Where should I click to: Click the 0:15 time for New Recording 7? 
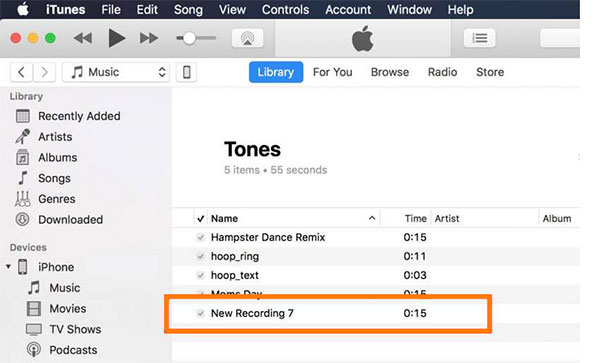[x=415, y=313]
